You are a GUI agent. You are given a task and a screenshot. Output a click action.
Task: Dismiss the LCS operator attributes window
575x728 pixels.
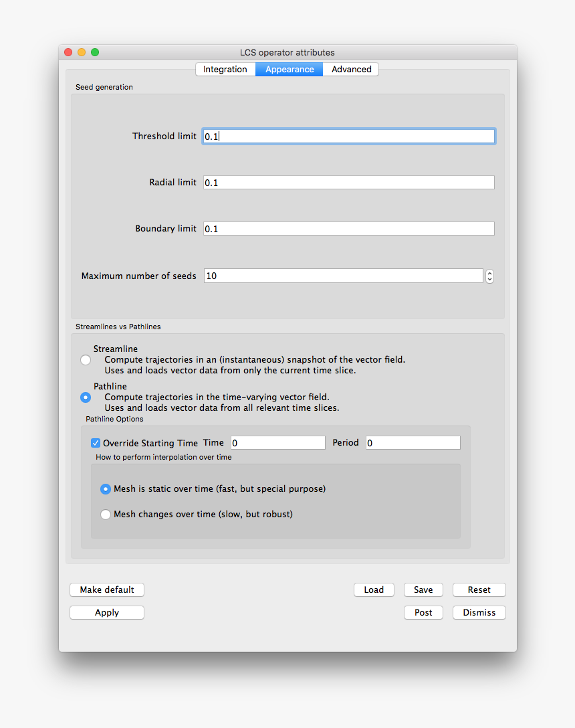coord(479,612)
